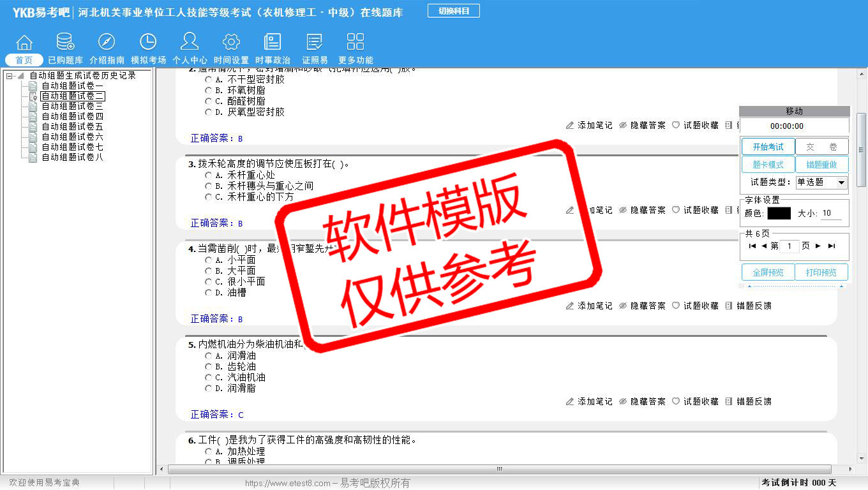This screenshot has width=868, height=490.
Task: Open 更多功能 grid icon
Action: pos(355,43)
